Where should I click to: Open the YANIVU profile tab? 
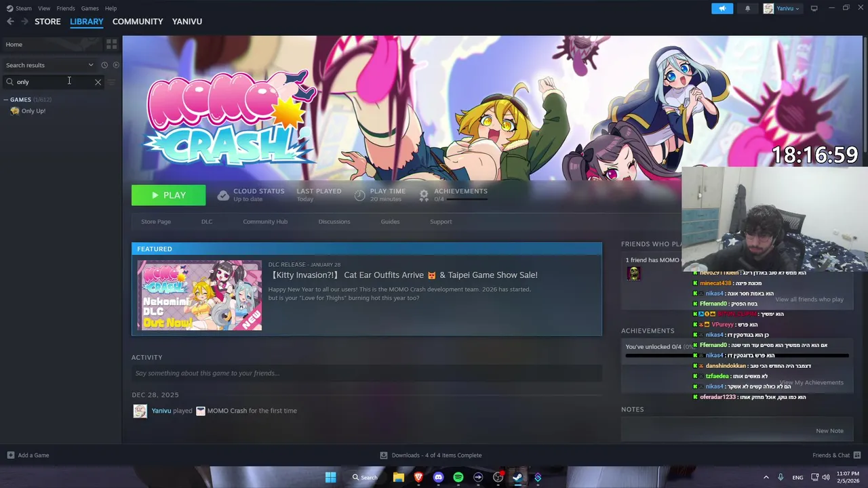tap(187, 22)
